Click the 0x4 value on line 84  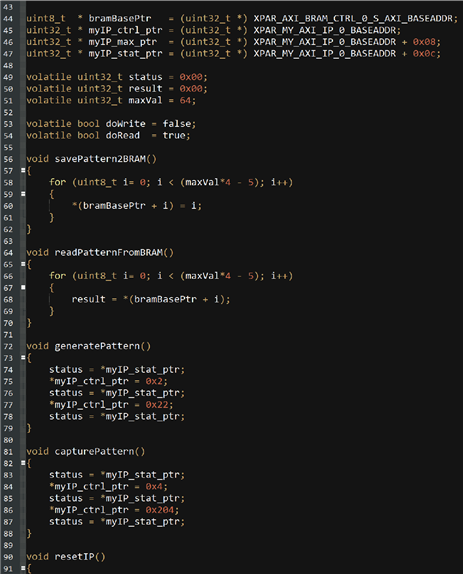[x=154, y=487]
